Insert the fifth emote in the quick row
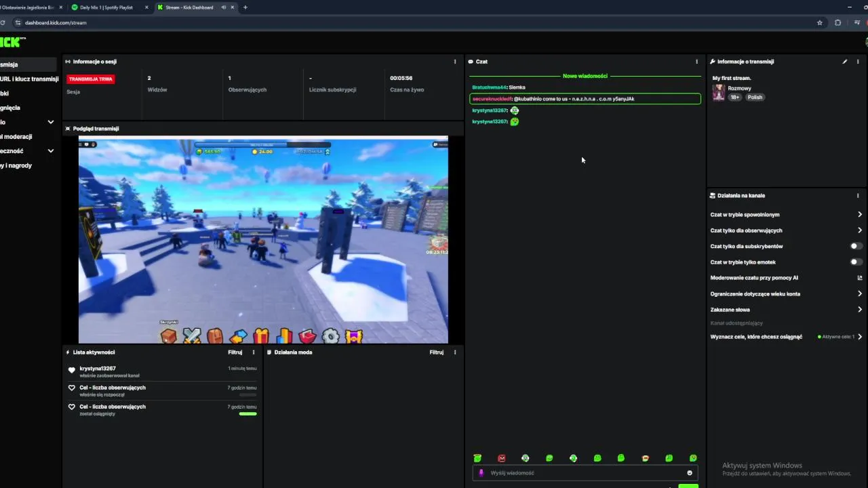Image resolution: width=868 pixels, height=488 pixels. pos(573,458)
